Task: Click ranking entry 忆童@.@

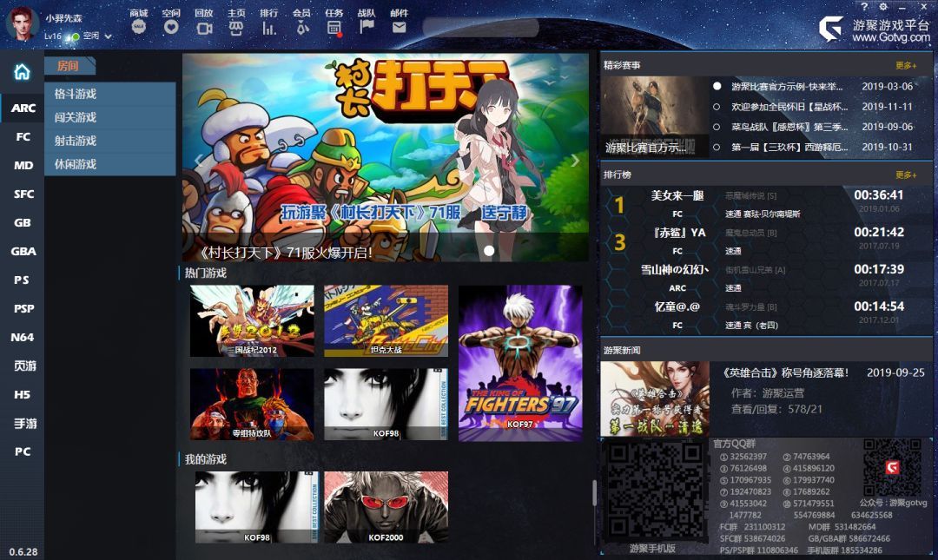Action: [x=677, y=307]
